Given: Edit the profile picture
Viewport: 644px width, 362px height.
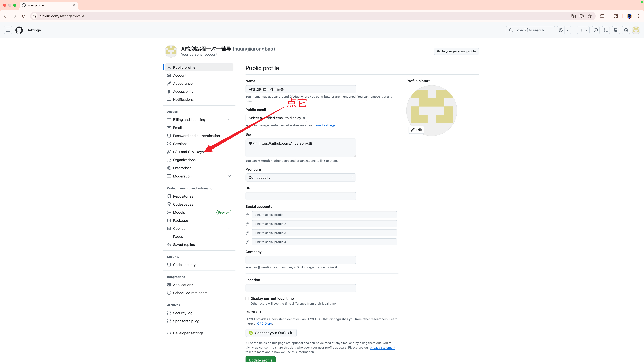Looking at the screenshot, I should pos(416,130).
